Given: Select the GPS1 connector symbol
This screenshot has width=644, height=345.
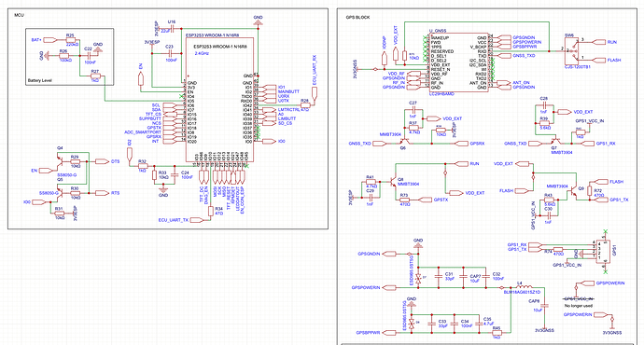Looking at the screenshot, I should pos(604,251).
